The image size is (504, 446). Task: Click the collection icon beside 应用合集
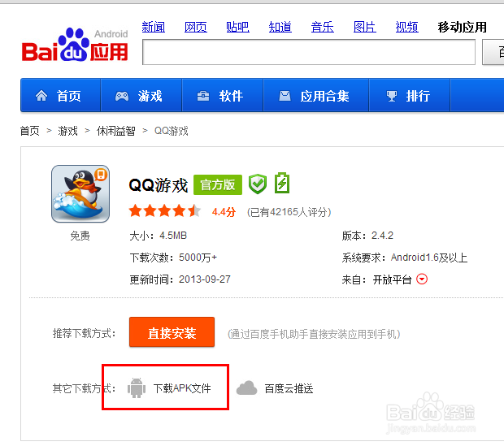(x=285, y=96)
